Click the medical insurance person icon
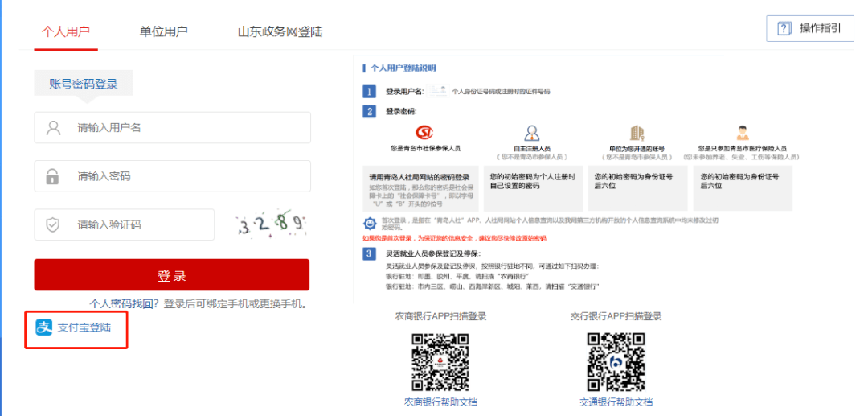This screenshot has height=416, width=868. point(743,133)
